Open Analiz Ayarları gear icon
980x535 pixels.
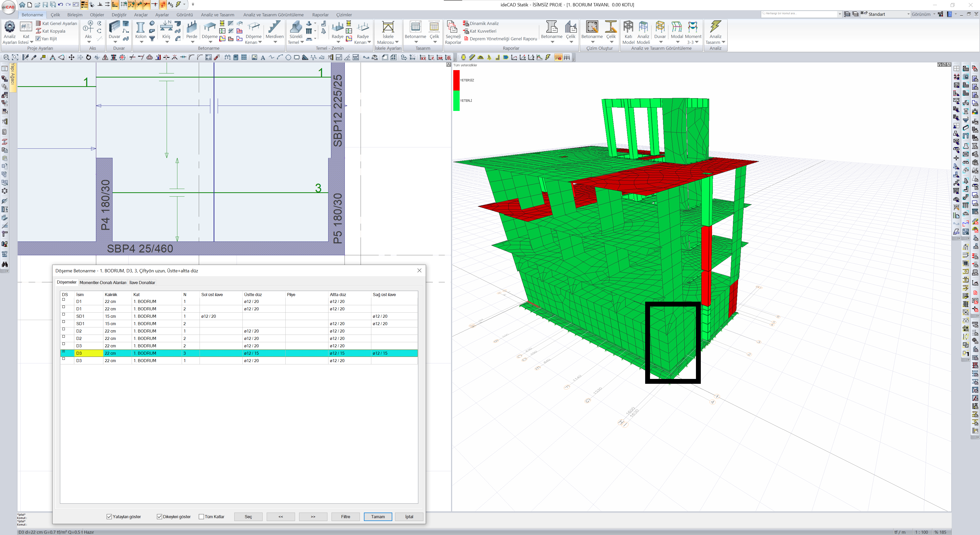point(9,27)
